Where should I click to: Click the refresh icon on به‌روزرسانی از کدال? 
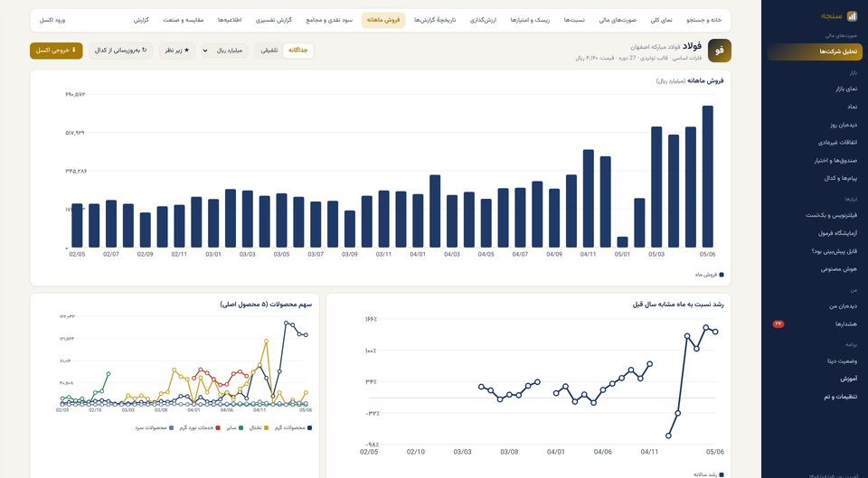click(x=145, y=51)
